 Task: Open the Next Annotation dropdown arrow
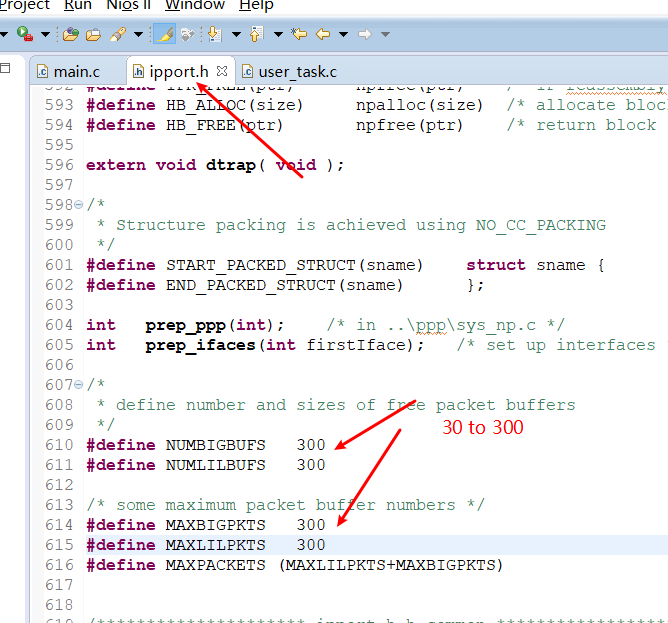[236, 34]
